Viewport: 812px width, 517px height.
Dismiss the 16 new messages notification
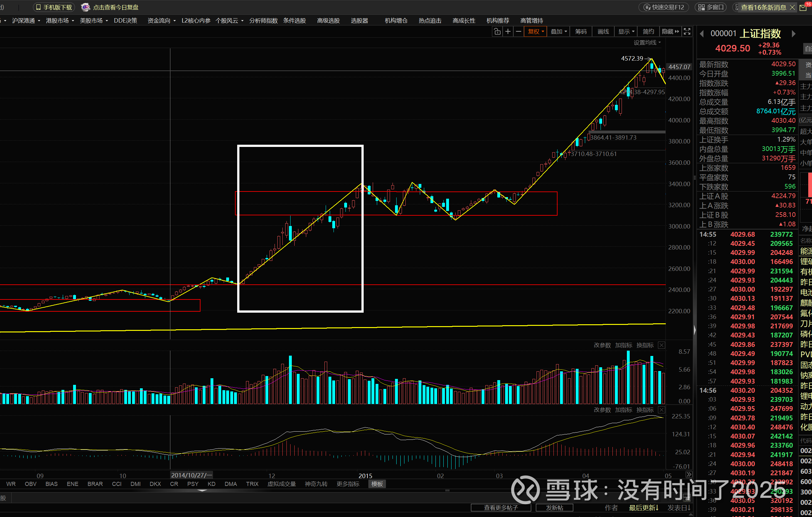(x=793, y=8)
